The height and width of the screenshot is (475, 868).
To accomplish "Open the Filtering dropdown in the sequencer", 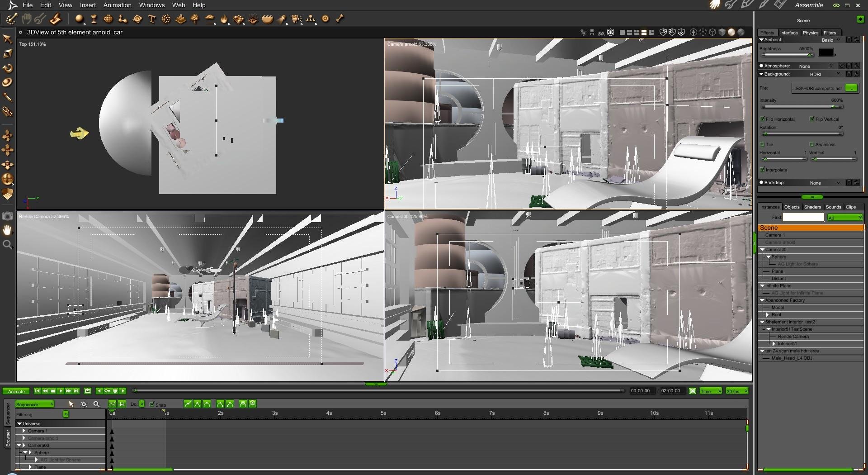I will [66, 414].
